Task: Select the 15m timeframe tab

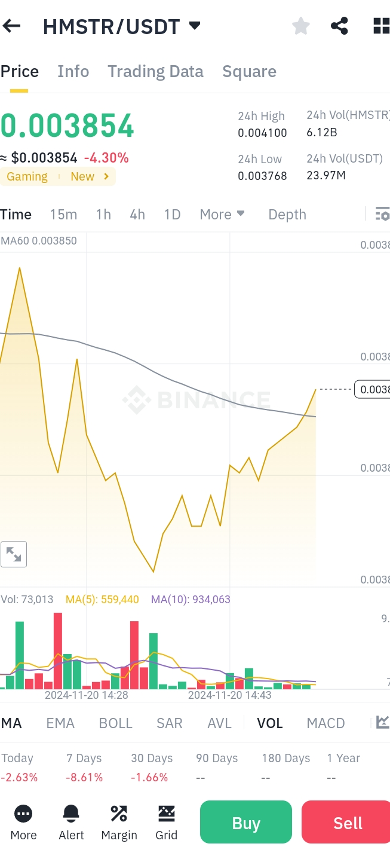Action: pyautogui.click(x=63, y=214)
